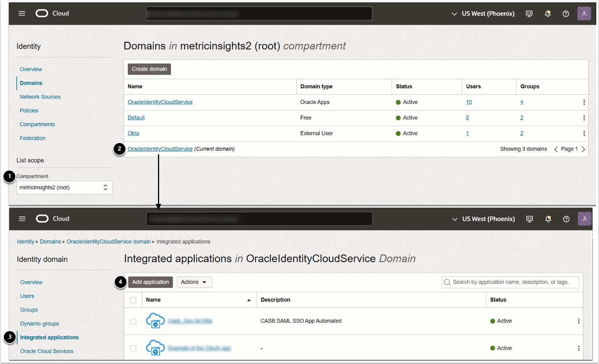
Task: Click the Add application button
Action: pyautogui.click(x=150, y=282)
